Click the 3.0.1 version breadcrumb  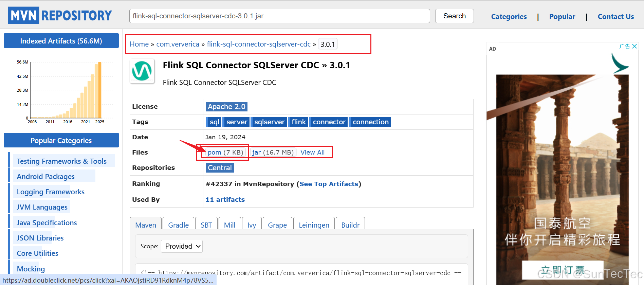click(x=328, y=44)
